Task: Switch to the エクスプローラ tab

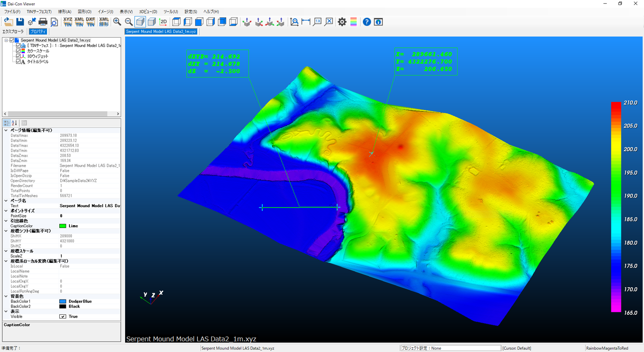Action: pyautogui.click(x=13, y=32)
